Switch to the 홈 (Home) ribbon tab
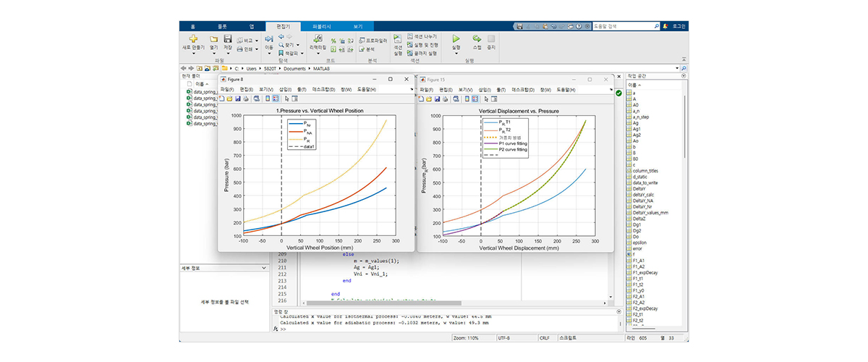 point(192,26)
